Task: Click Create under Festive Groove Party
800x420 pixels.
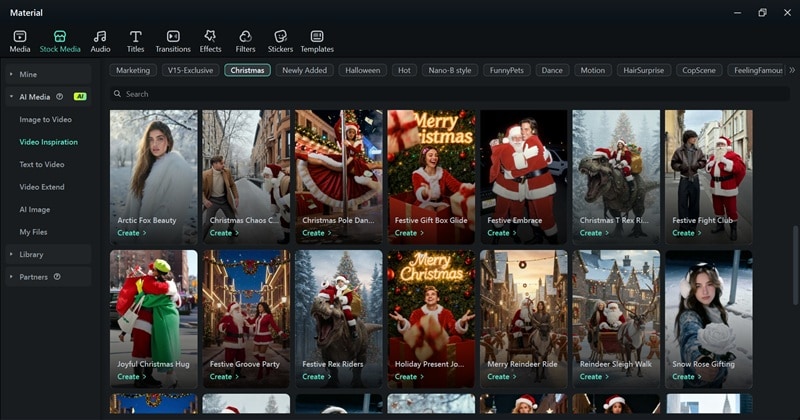Action: pos(224,377)
